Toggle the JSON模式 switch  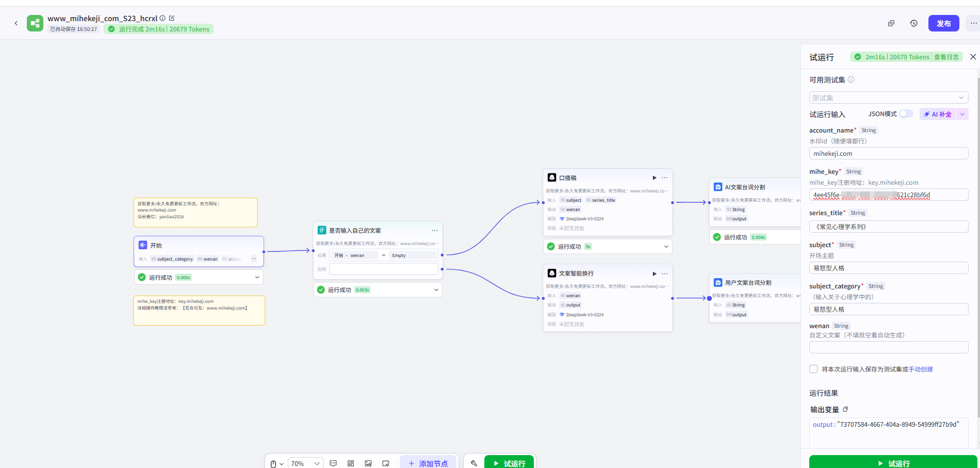[x=906, y=114]
